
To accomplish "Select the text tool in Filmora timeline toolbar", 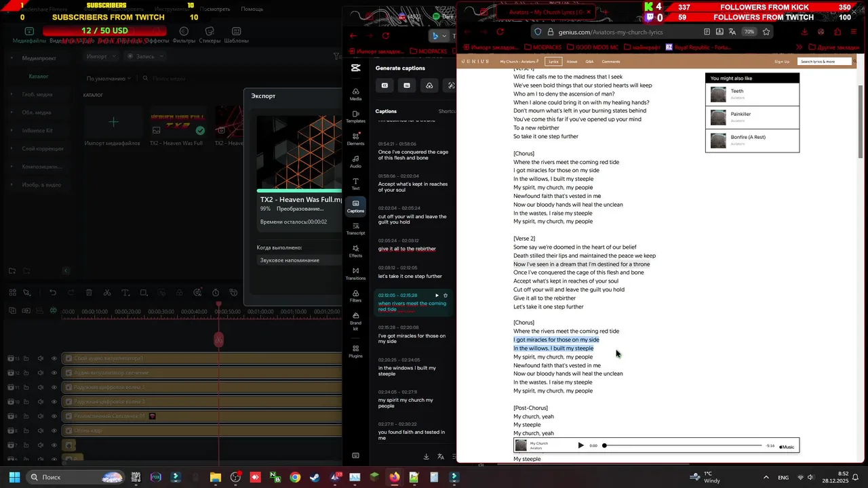I will tap(125, 293).
